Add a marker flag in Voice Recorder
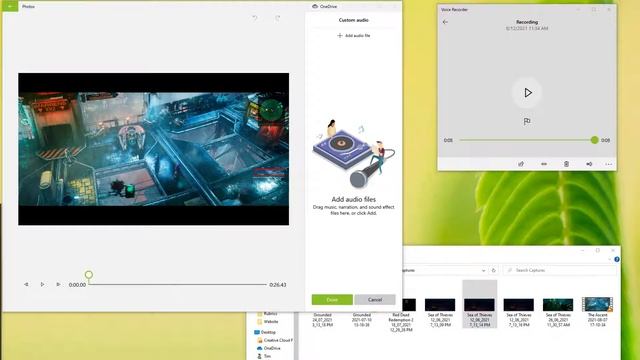The image size is (640, 360). click(x=527, y=122)
